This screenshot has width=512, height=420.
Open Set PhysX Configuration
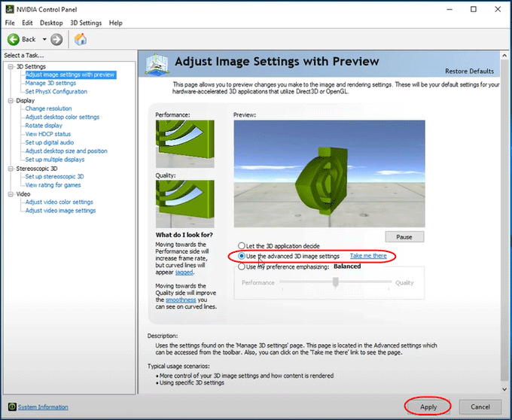pyautogui.click(x=56, y=92)
